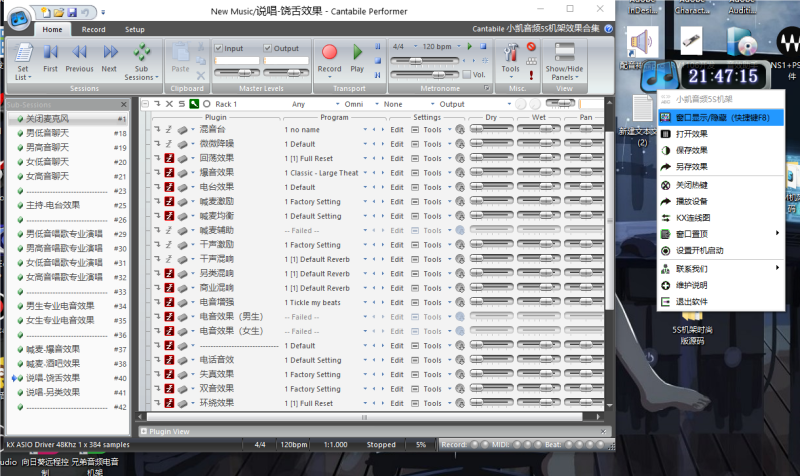Select 主持-电台效果 sub-session
The height and width of the screenshot is (476, 800).
53,205
